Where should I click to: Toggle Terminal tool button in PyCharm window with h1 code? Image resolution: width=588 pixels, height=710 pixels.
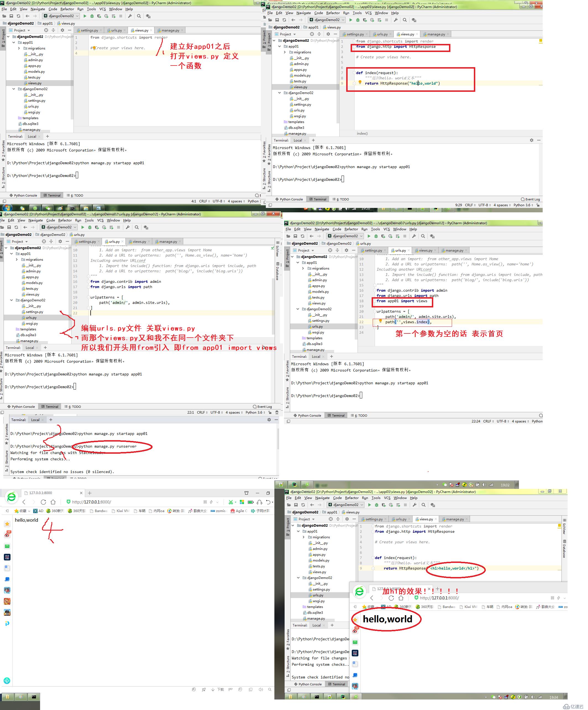point(337,684)
